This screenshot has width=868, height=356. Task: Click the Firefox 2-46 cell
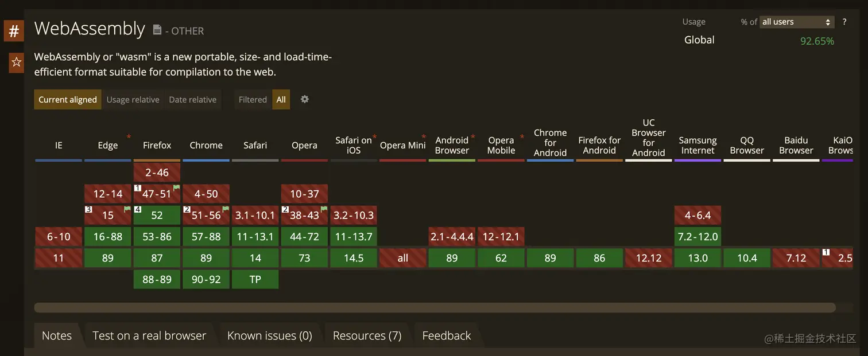157,173
